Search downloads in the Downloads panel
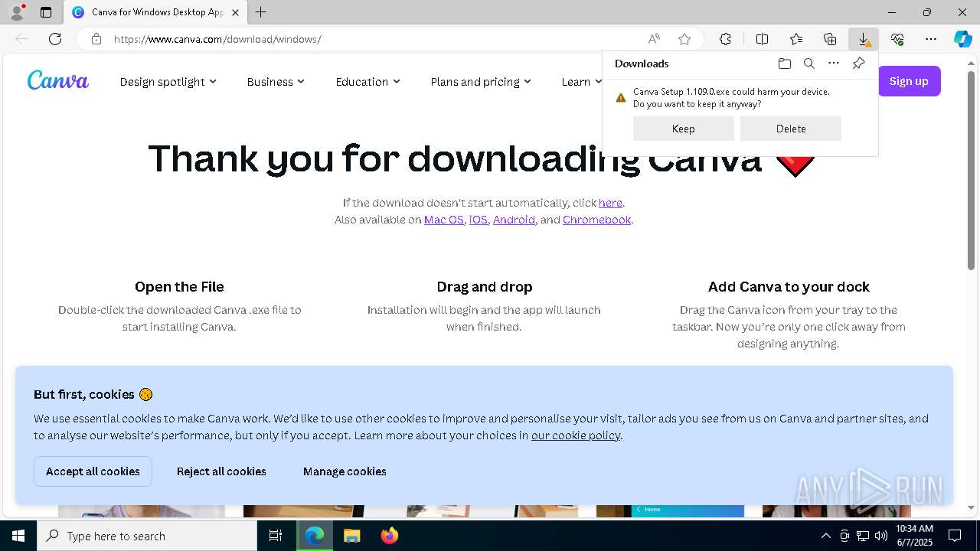The width and height of the screenshot is (980, 551). click(809, 64)
